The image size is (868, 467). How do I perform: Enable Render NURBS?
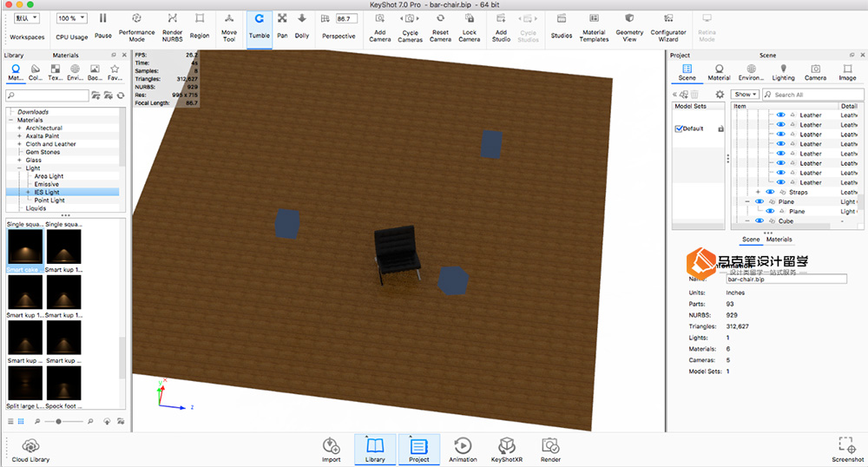(172, 27)
